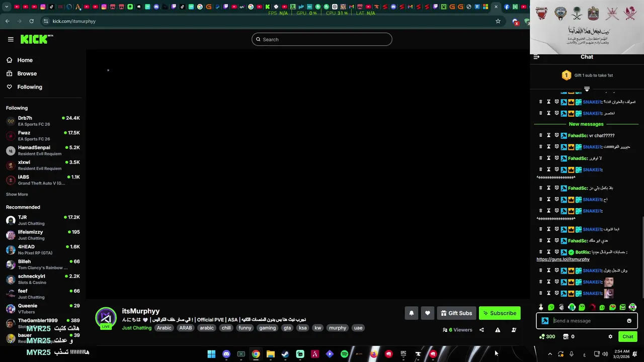Send message with green Chat button
This screenshot has height=362, width=644.
point(627,337)
